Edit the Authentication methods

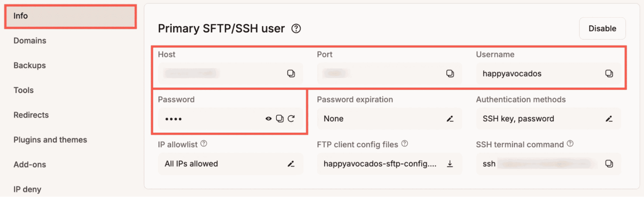click(x=609, y=118)
